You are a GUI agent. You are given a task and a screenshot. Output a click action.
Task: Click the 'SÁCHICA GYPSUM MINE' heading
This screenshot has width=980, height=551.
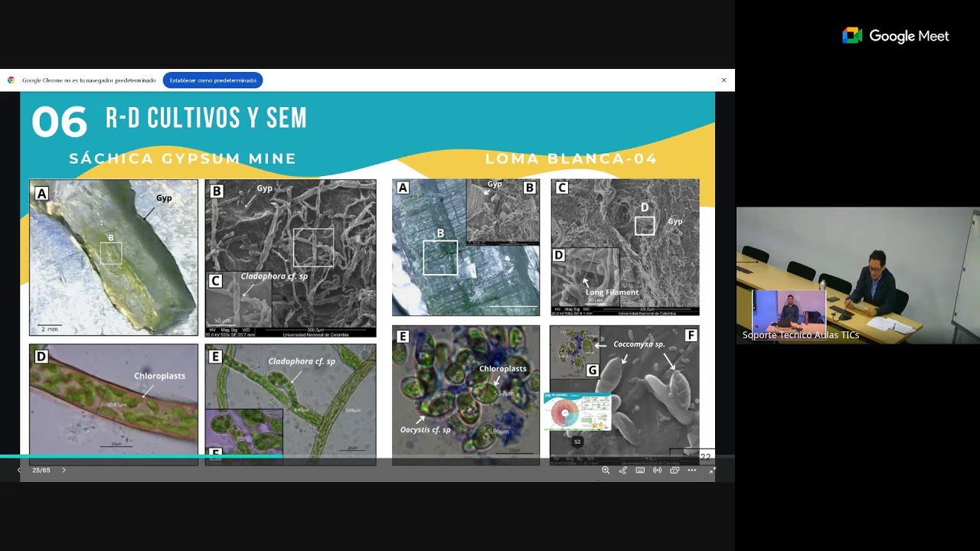(183, 159)
